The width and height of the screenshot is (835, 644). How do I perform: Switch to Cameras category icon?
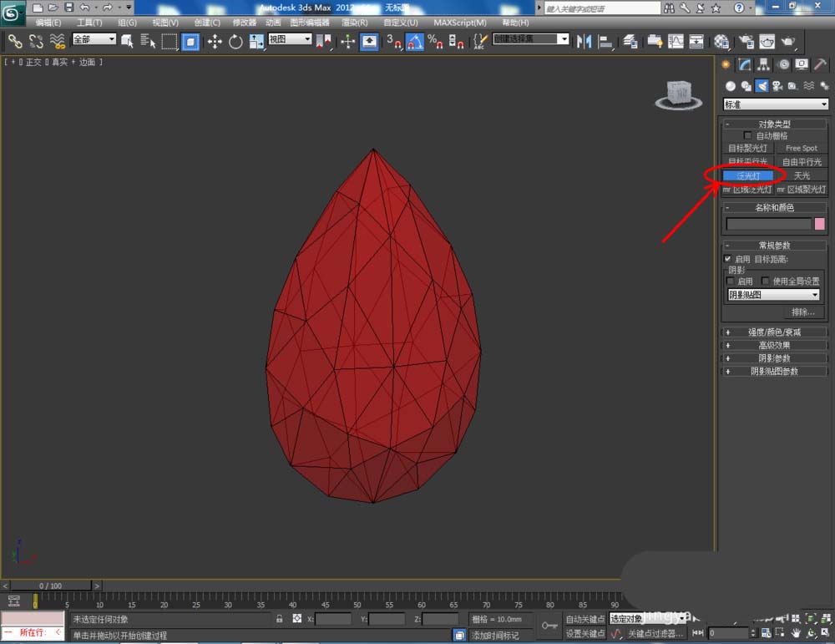click(x=777, y=86)
